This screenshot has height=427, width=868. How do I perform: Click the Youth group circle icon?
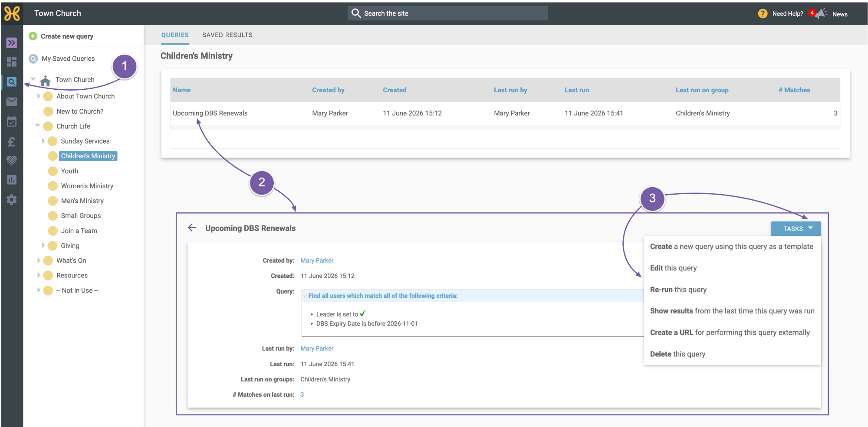[x=53, y=171]
